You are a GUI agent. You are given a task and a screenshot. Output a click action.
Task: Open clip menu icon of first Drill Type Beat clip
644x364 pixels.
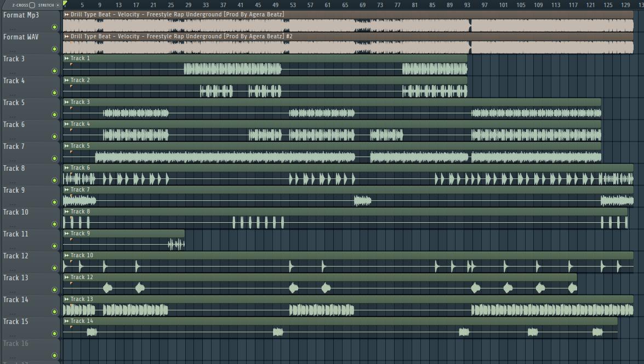pos(66,14)
